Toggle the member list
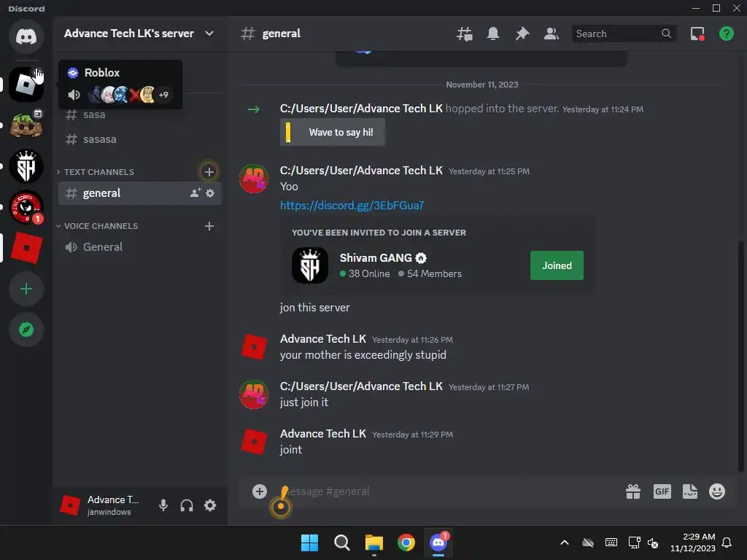This screenshot has width=747, height=560. pos(551,34)
